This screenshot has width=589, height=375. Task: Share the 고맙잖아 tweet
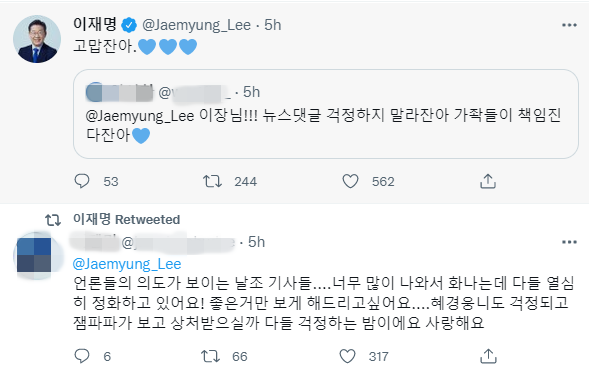488,181
